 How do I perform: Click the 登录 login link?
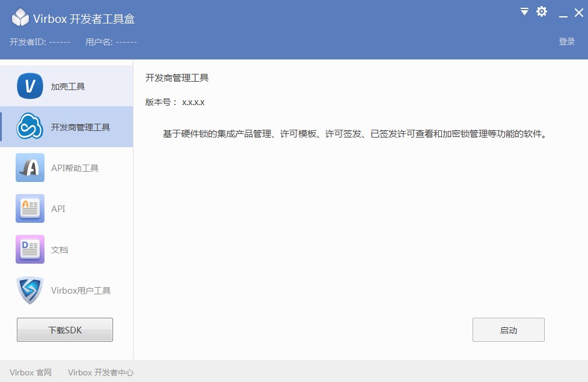click(x=566, y=41)
